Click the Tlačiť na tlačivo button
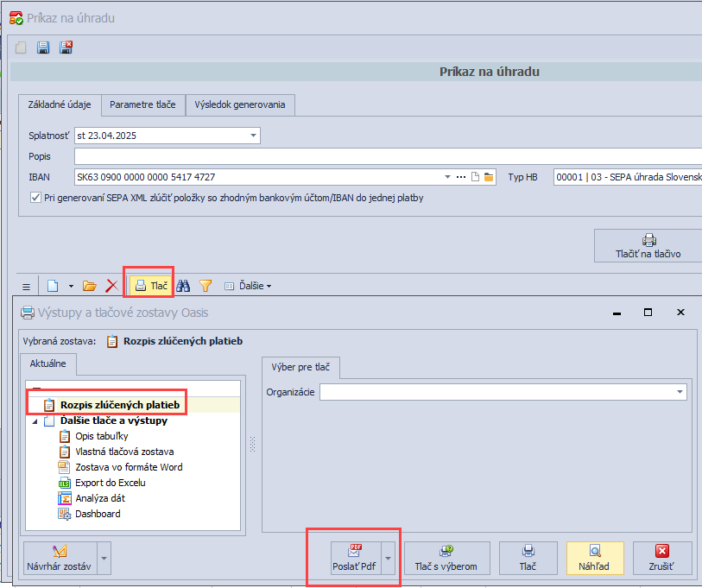The image size is (702, 588). pyautogui.click(x=648, y=246)
